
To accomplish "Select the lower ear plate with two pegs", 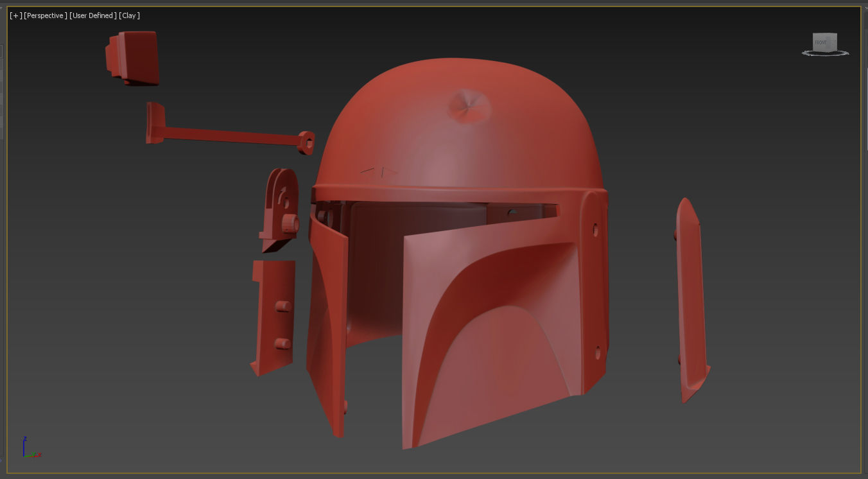I will 273,317.
